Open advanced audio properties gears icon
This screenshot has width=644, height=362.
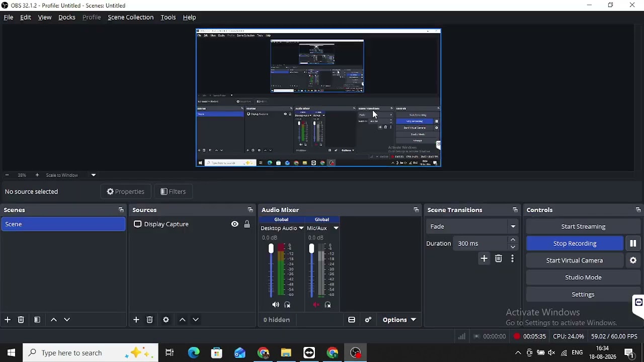368,320
